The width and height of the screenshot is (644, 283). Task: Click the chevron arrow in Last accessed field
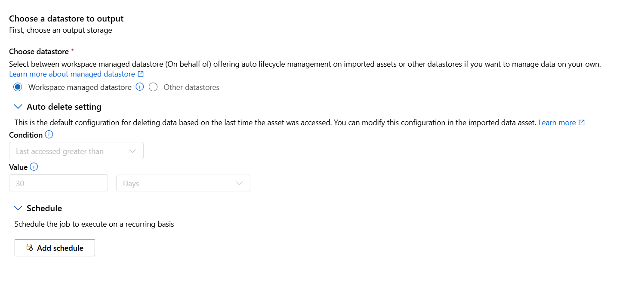click(x=132, y=151)
